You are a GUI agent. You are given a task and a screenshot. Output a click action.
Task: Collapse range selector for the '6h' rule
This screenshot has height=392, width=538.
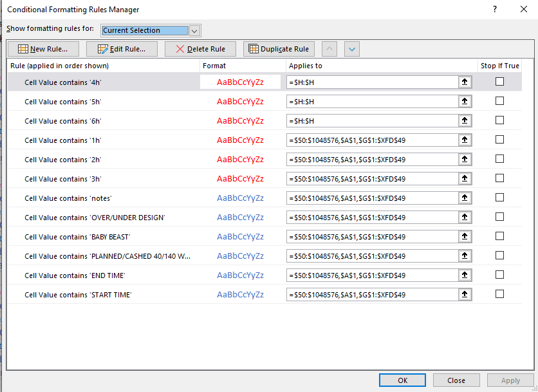point(465,120)
